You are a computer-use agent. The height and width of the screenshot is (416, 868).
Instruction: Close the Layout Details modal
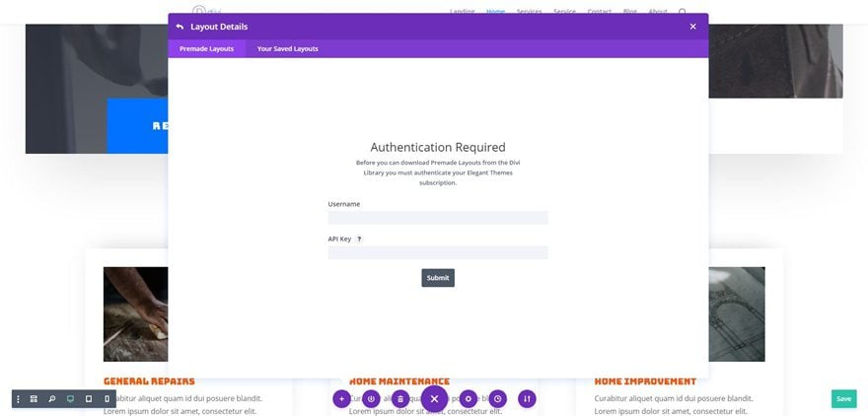click(692, 27)
